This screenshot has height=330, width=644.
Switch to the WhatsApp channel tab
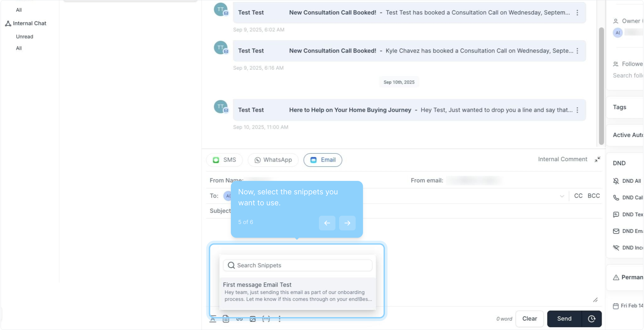coord(273,160)
